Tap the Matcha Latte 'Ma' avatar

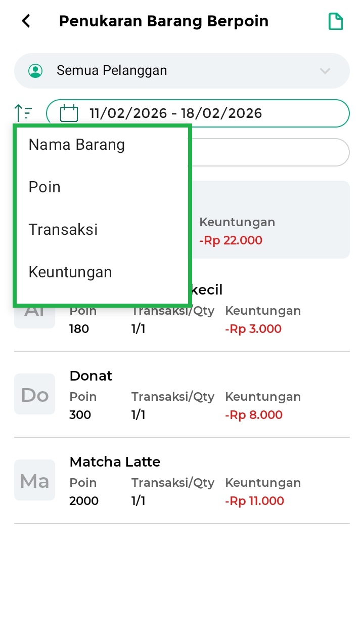pos(34,480)
